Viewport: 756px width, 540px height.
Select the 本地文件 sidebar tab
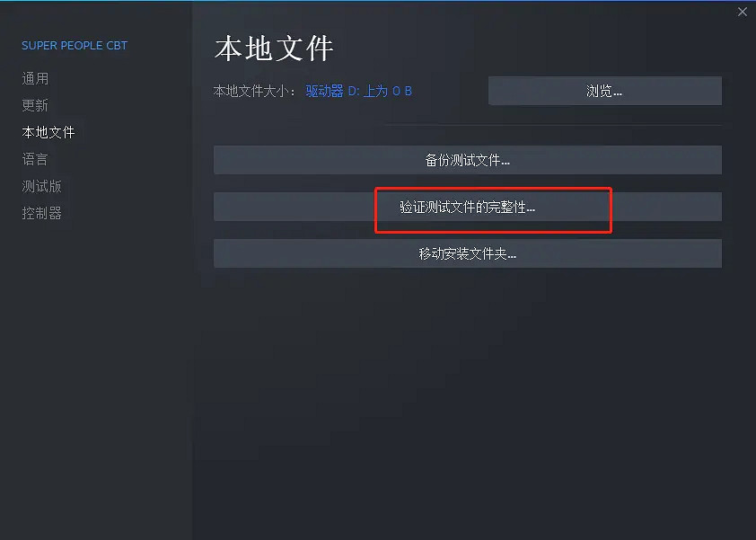tap(48, 132)
